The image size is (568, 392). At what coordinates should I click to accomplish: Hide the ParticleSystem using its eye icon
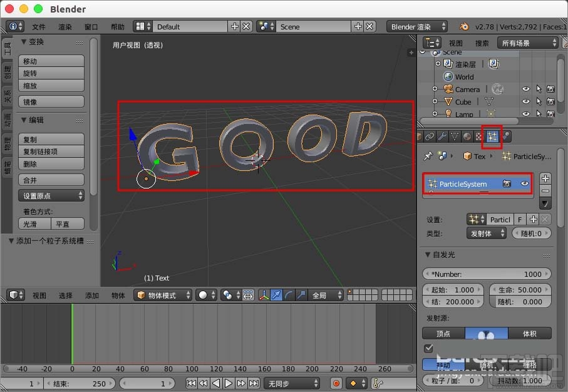point(526,183)
